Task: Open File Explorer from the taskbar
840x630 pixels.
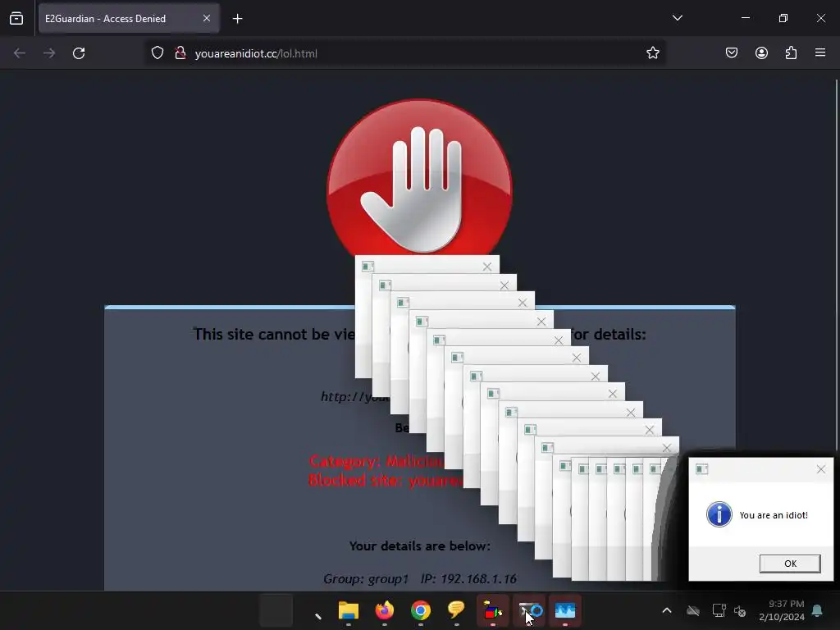Action: click(x=348, y=610)
